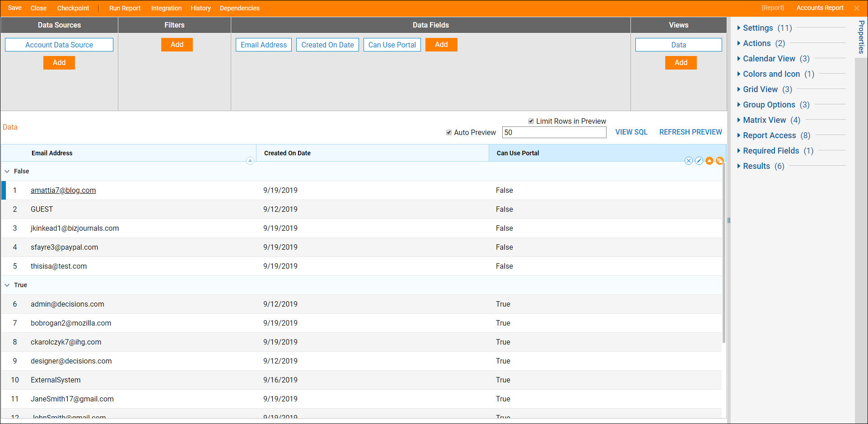Click the vertical scrollbar of data grid
The image size is (868, 424).
724,253
